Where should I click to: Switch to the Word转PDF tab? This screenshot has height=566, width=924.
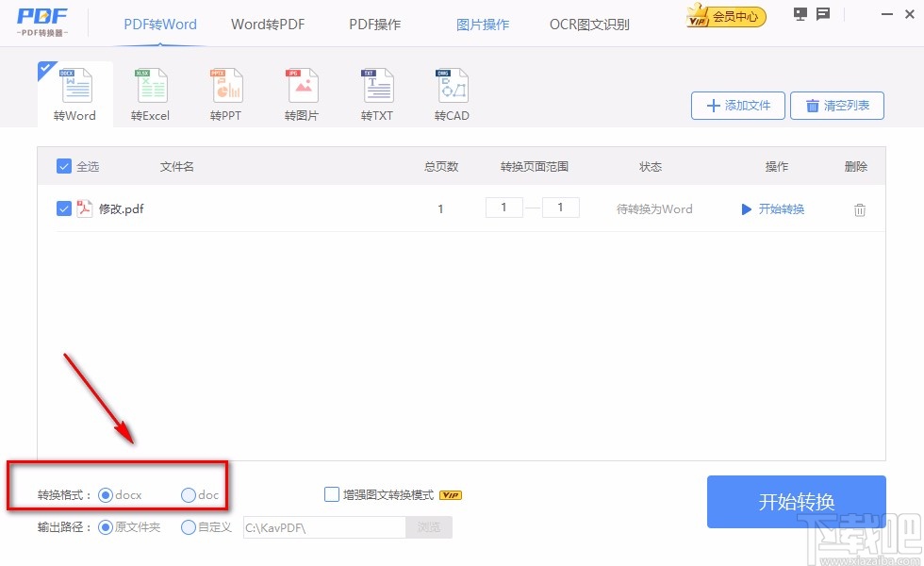tap(267, 25)
